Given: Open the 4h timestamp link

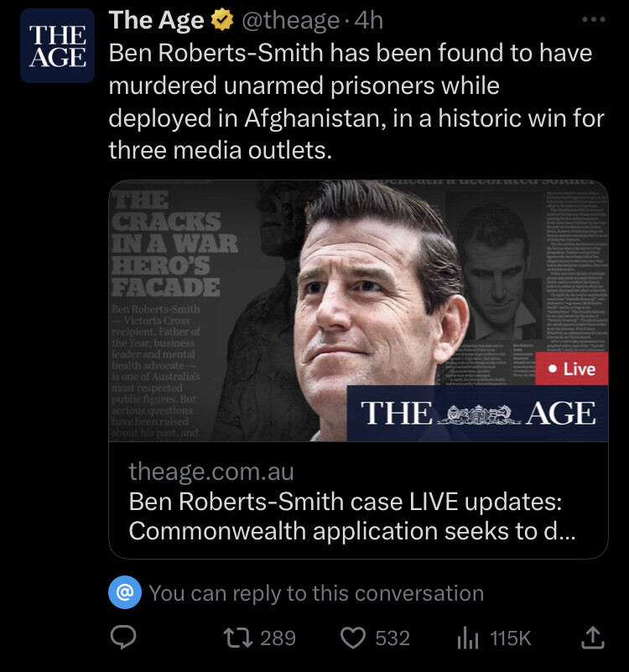Looking at the screenshot, I should [368, 20].
